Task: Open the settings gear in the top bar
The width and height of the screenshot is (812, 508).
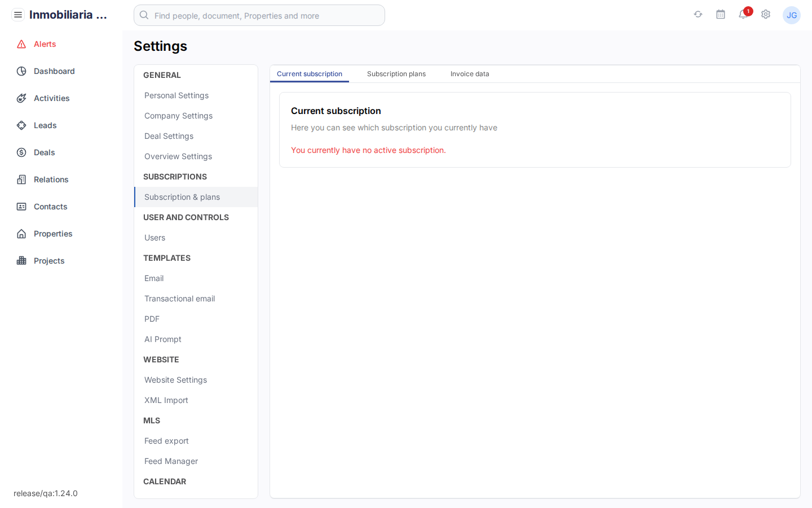Action: click(766, 14)
